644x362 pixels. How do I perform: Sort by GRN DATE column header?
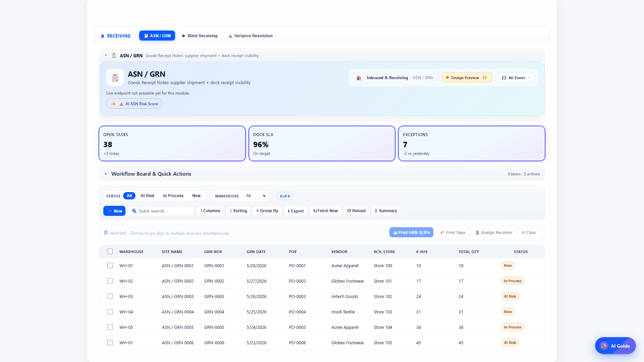pyautogui.click(x=256, y=252)
